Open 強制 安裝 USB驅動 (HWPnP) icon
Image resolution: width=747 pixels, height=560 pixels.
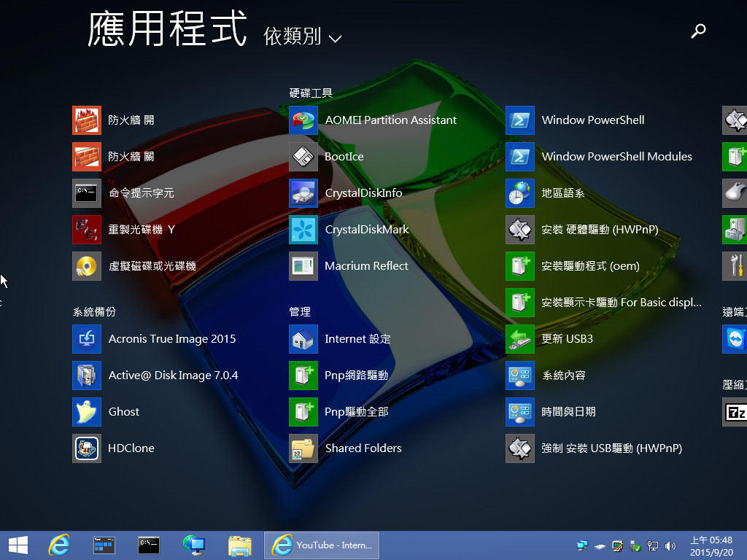pos(520,448)
